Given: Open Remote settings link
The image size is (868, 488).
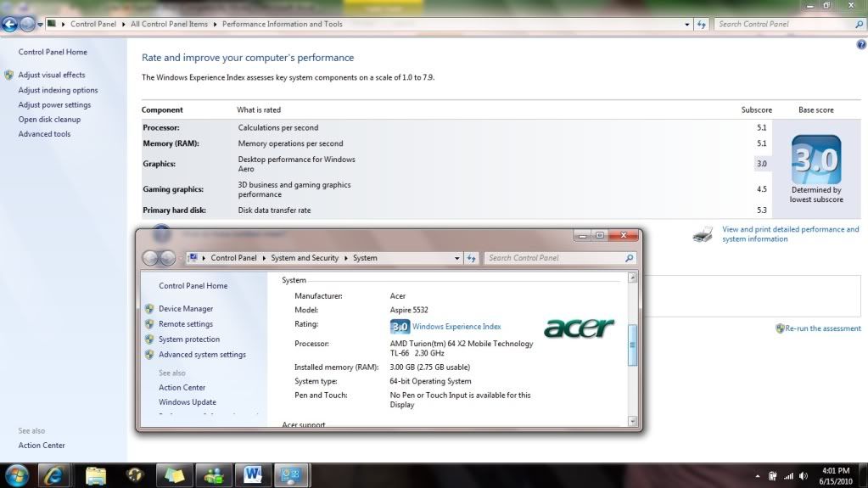Looking at the screenshot, I should click(186, 324).
